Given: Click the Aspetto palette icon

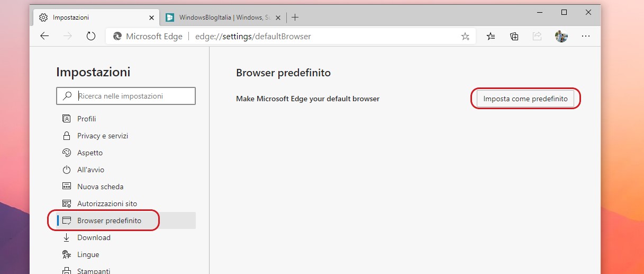Looking at the screenshot, I should click(67, 153).
